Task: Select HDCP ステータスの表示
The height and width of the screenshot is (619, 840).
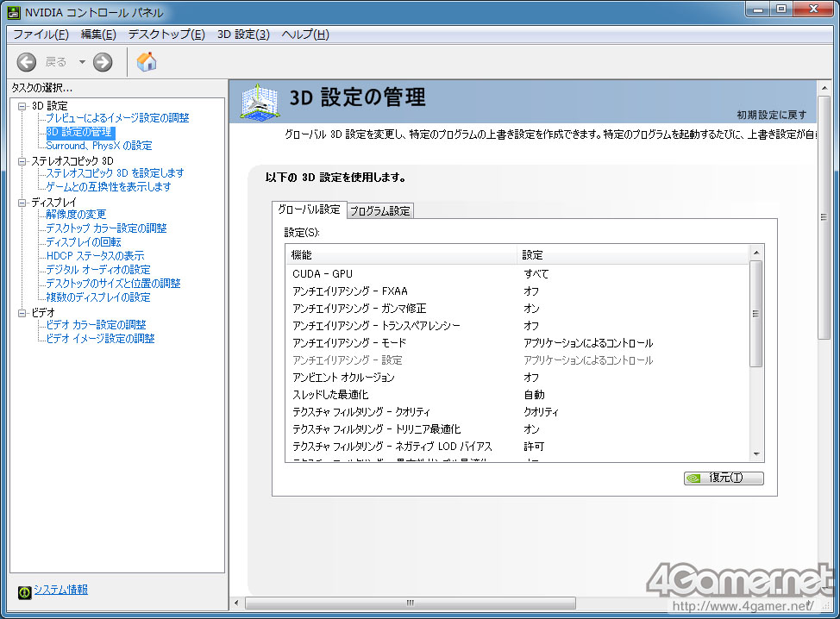Action: click(95, 256)
